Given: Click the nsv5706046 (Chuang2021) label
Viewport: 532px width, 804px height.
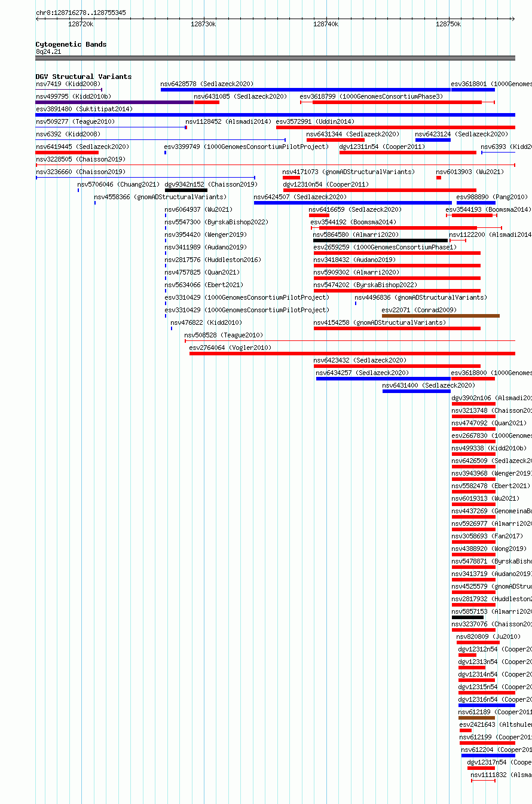Looking at the screenshot, I should pos(119,184).
